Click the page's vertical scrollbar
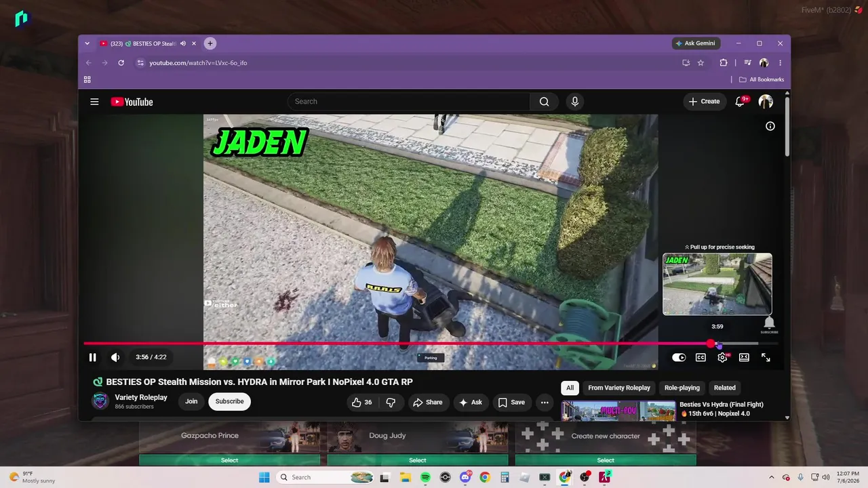Screen dimensions: 868x488 [x=787, y=127]
